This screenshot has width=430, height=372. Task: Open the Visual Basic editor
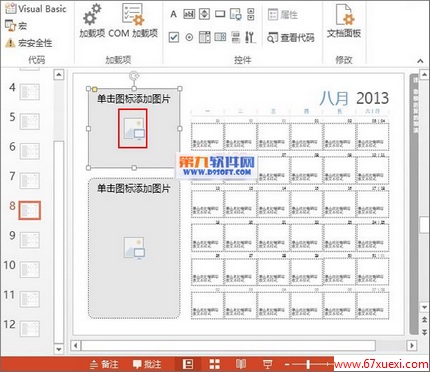pyautogui.click(x=36, y=9)
